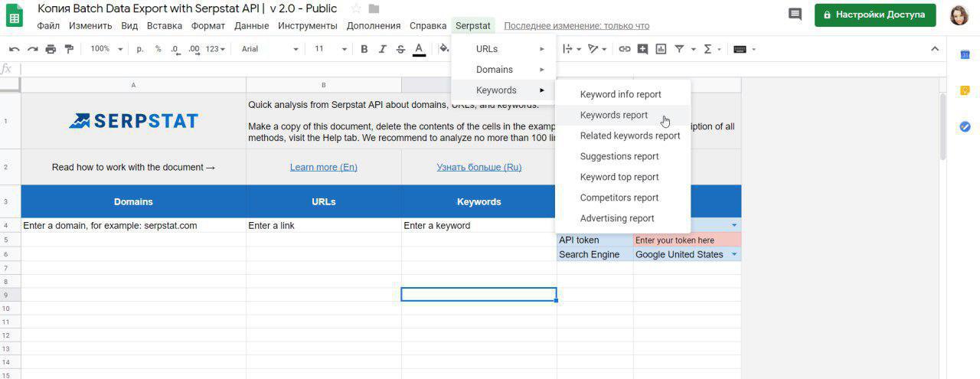Image resolution: width=980 pixels, height=379 pixels.
Task: Open the 123 number format dropdown
Action: 216,49
